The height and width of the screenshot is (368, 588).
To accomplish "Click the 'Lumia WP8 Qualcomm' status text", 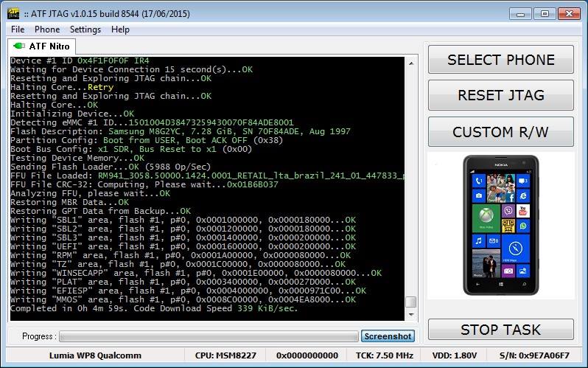I will pyautogui.click(x=95, y=355).
